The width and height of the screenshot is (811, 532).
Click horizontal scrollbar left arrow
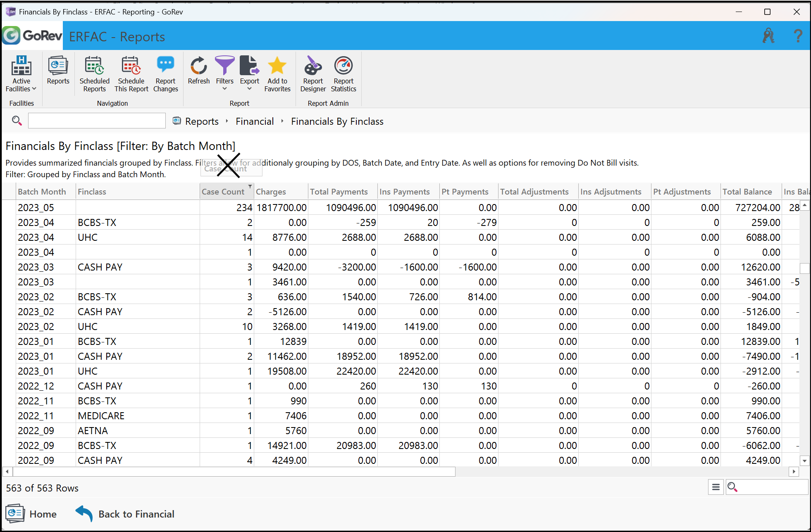(x=7, y=471)
